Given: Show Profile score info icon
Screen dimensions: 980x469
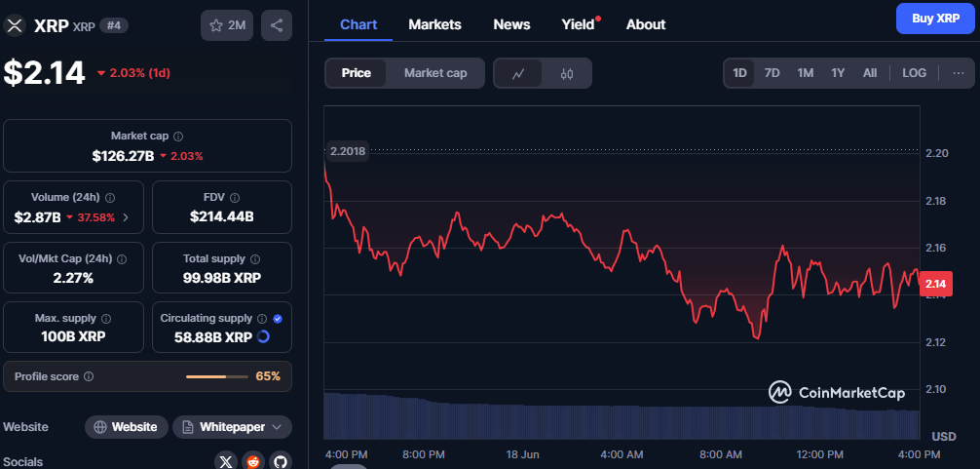Looking at the screenshot, I should pos(89,376).
